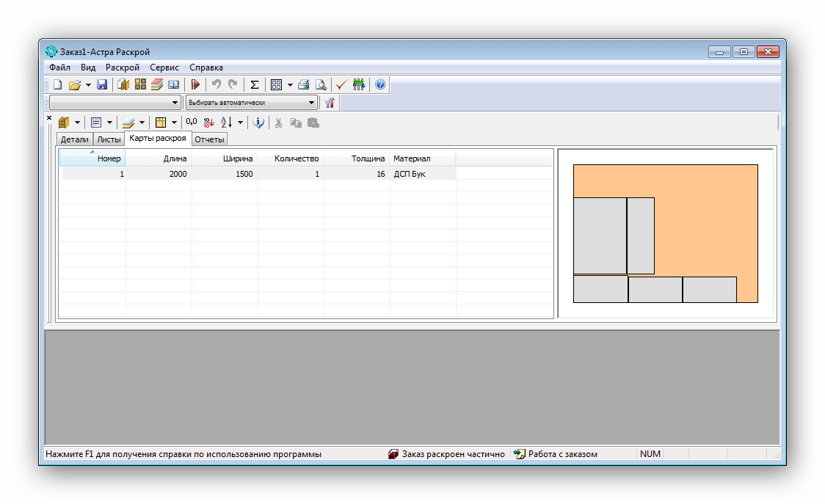
Task: Open the blue Help question icon
Action: click(380, 84)
